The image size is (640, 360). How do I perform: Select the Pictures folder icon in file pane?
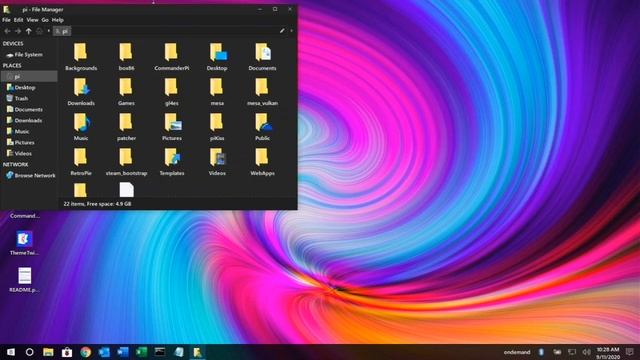173,122
